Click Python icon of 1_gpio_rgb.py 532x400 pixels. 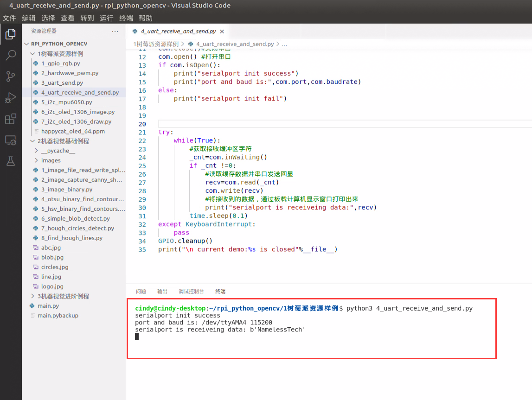(x=36, y=63)
